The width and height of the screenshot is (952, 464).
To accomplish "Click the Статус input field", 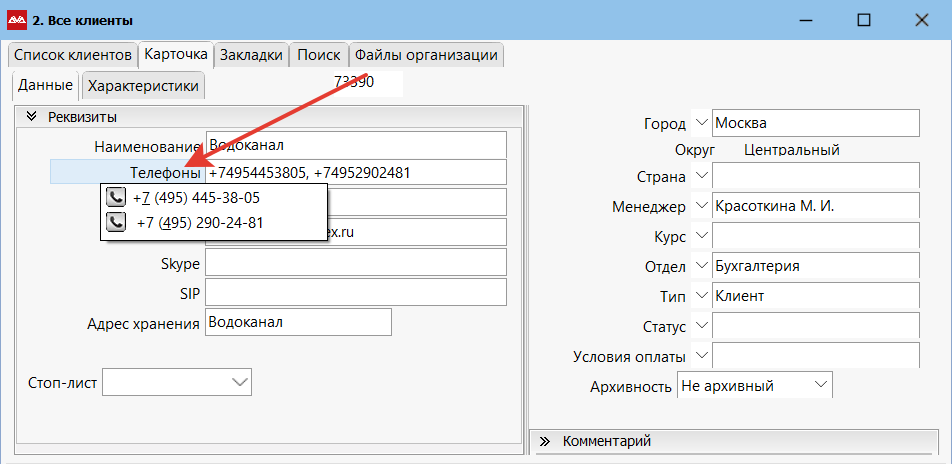I will point(816,326).
